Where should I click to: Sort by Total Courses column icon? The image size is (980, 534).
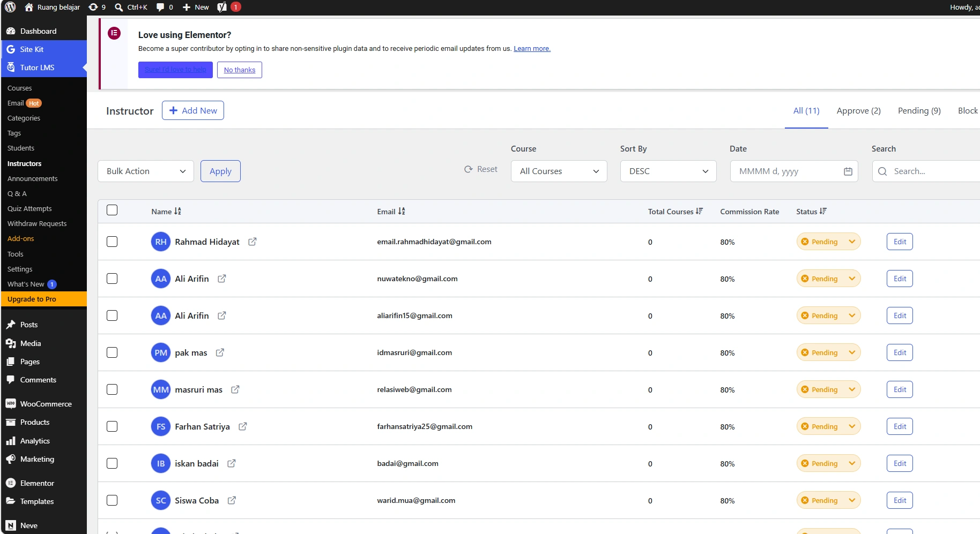(x=700, y=212)
